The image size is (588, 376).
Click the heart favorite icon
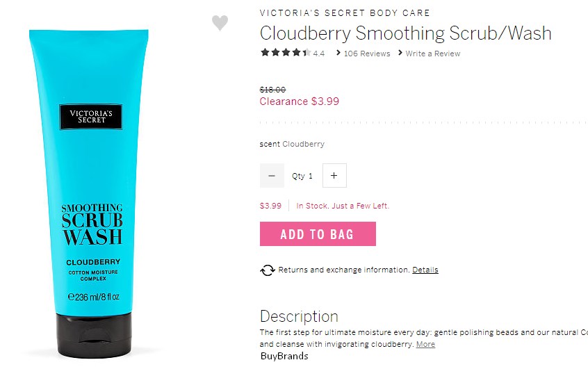click(220, 23)
